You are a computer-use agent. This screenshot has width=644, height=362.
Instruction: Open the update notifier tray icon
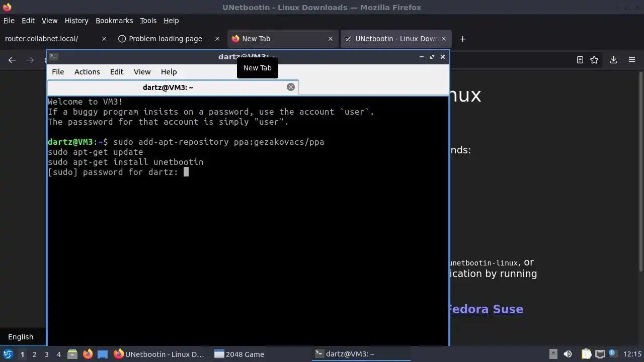[612, 354]
